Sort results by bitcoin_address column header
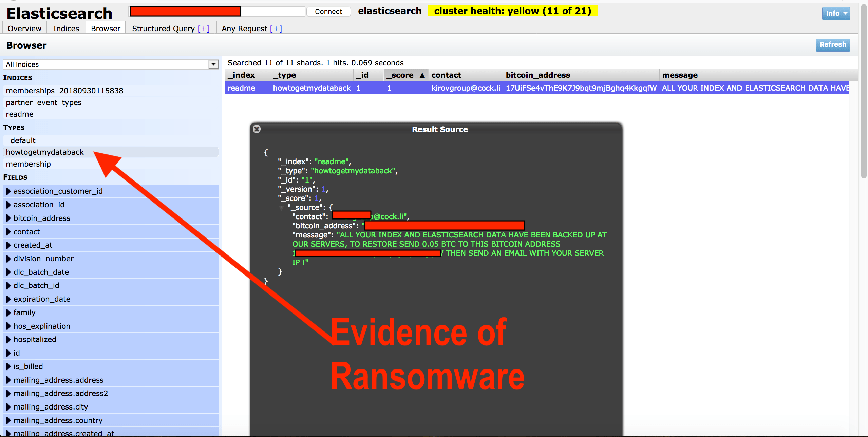The image size is (868, 437). [581, 75]
